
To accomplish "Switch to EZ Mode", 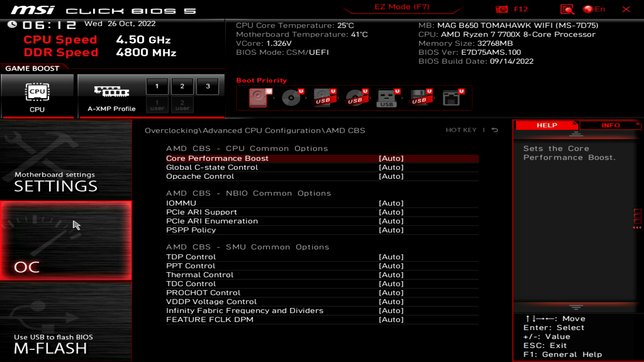I will click(401, 7).
